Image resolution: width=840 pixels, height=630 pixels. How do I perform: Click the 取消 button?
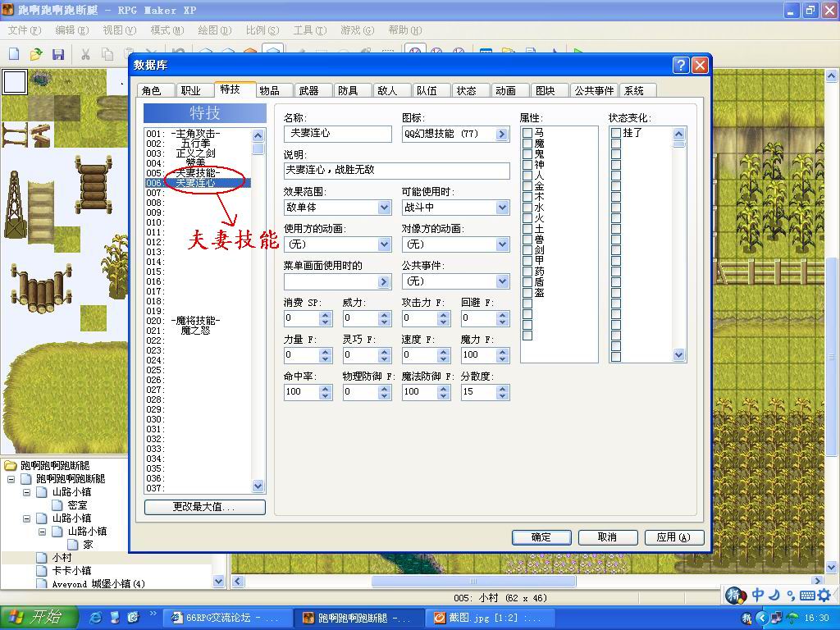pos(608,537)
